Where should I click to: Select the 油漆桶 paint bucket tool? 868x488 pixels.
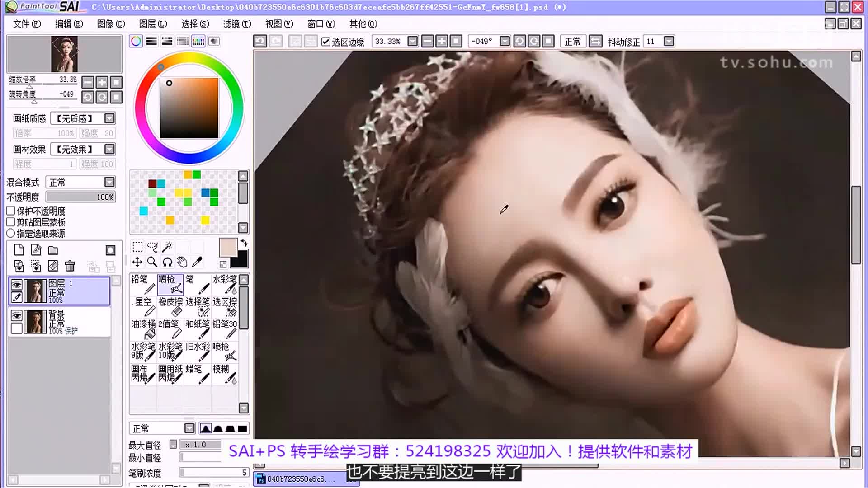point(143,328)
